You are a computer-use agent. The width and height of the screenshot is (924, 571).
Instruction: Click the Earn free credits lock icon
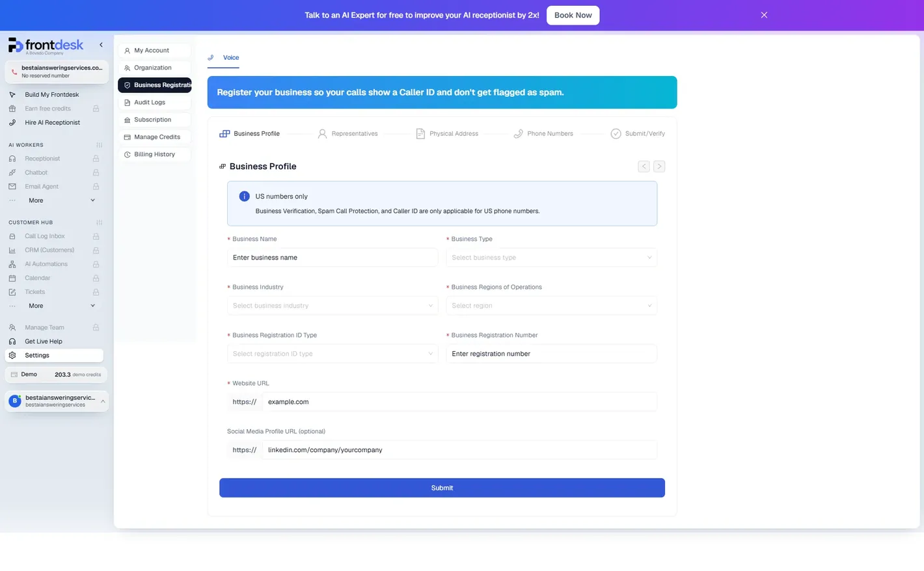click(96, 109)
